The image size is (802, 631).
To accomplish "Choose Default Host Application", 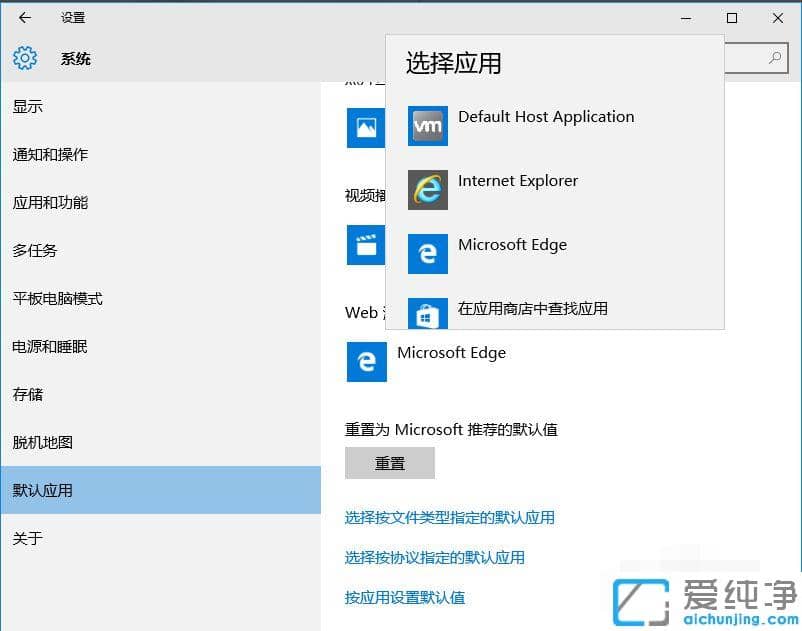I will pyautogui.click(x=545, y=117).
